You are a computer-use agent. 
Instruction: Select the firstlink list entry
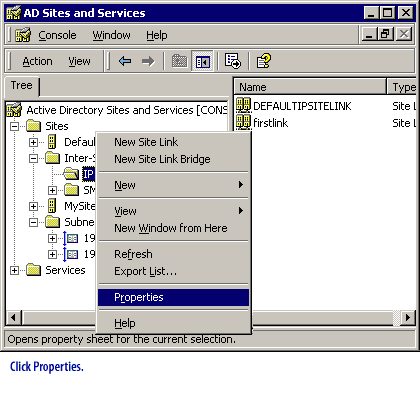point(270,123)
